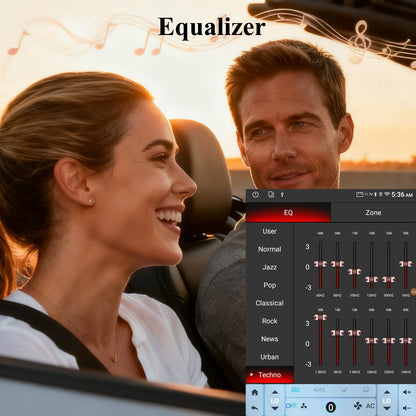The image size is (416, 416).
Task: Raise right temperature with up arrow
Action: pyautogui.click(x=387, y=392)
